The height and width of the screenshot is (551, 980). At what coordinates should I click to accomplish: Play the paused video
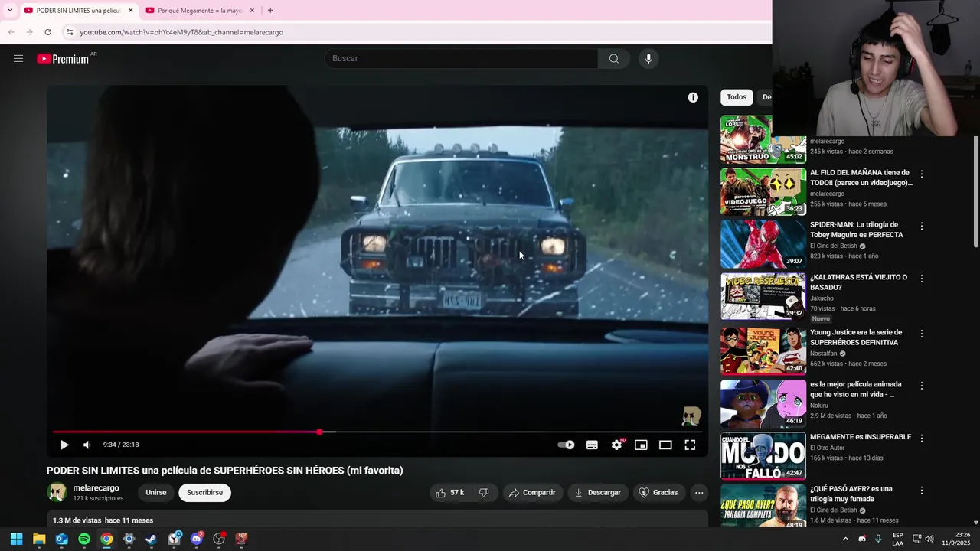[x=64, y=445]
